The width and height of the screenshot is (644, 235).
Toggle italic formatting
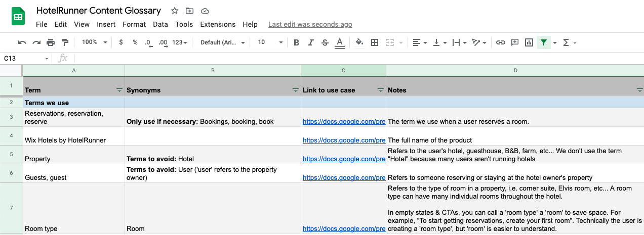pyautogui.click(x=311, y=42)
